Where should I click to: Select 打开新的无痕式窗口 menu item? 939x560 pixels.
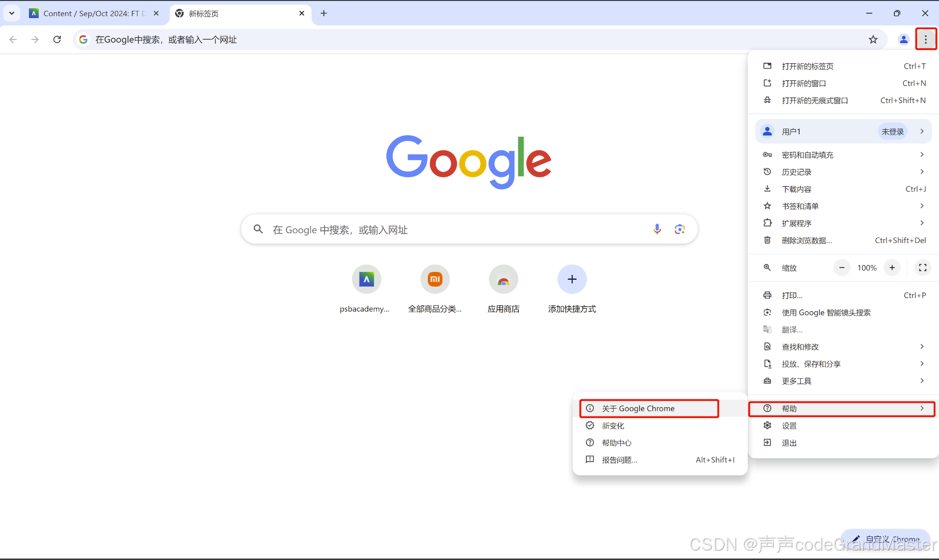[843, 100]
